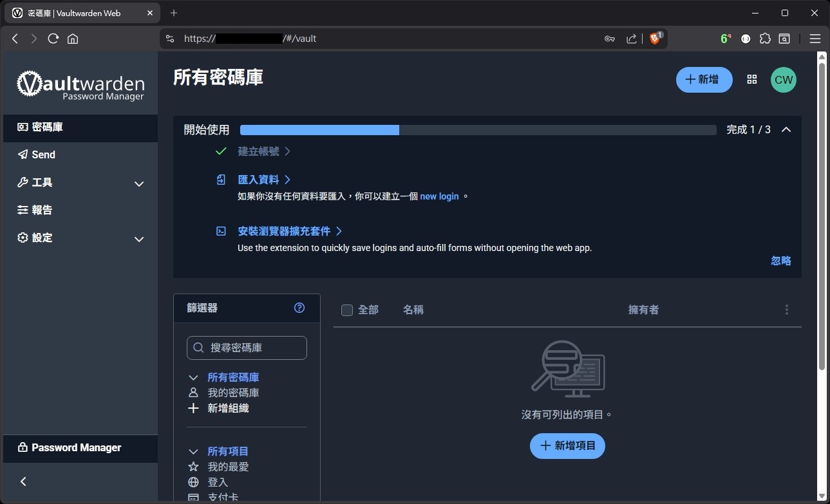Select Password Manager product switcher entry

click(80, 448)
